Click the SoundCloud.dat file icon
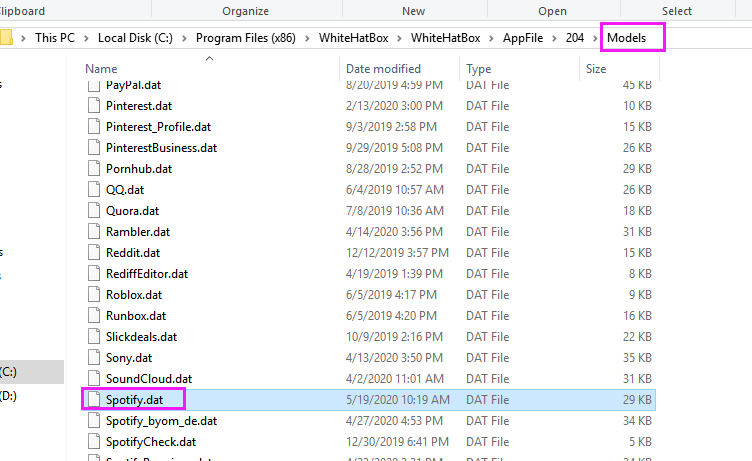 pos(93,379)
